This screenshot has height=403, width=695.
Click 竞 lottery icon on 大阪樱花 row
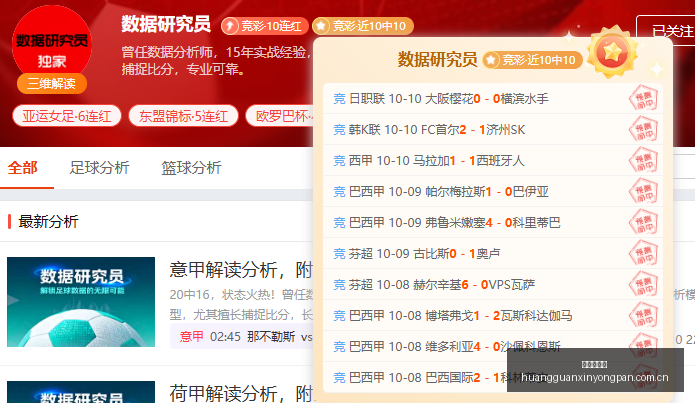coord(340,99)
